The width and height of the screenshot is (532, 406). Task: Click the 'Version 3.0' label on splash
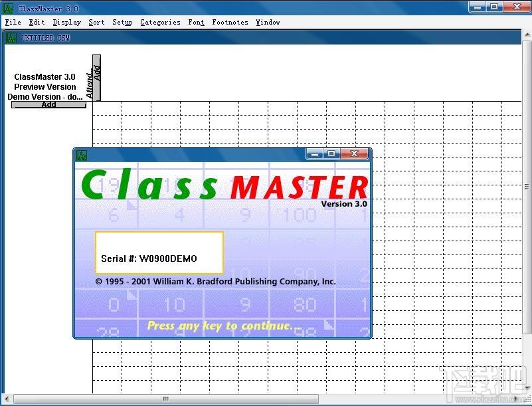pyautogui.click(x=344, y=204)
